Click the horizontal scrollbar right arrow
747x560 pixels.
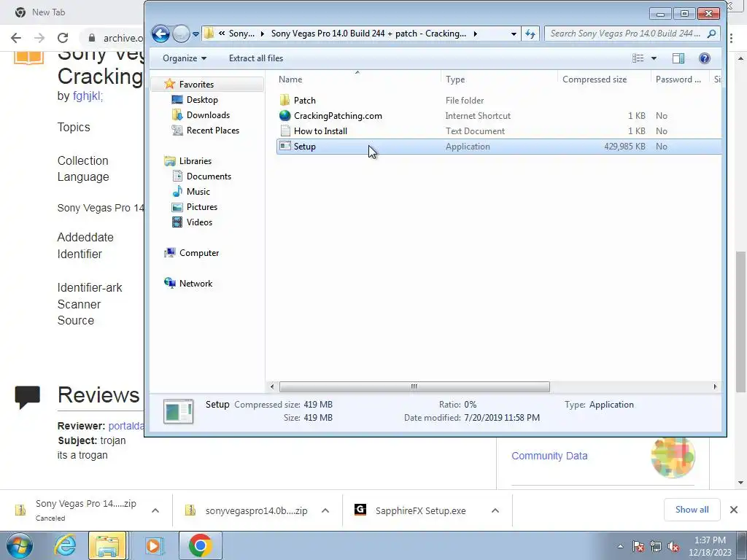pyautogui.click(x=715, y=386)
